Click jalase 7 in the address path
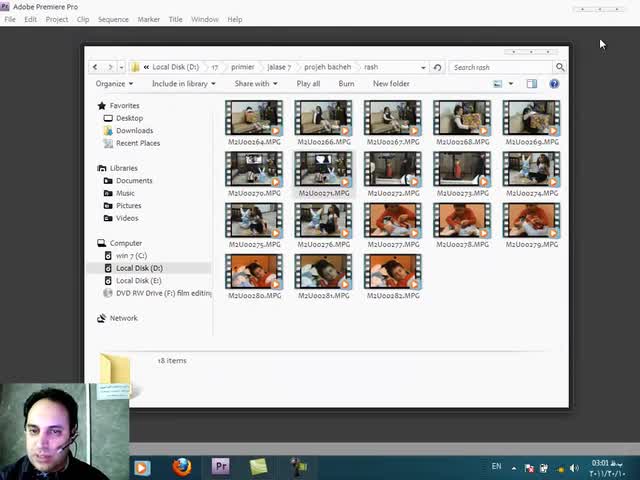Screen dimensions: 640x480 pos(279,67)
